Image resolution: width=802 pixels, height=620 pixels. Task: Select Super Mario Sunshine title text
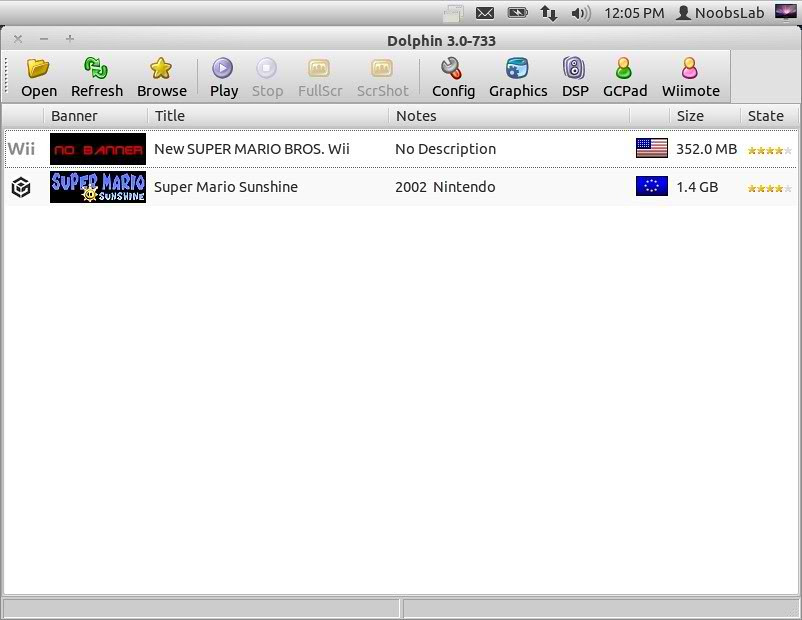[226, 187]
